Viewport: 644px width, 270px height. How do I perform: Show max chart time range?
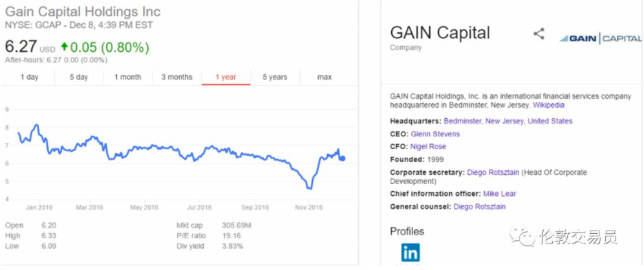pyautogui.click(x=324, y=78)
